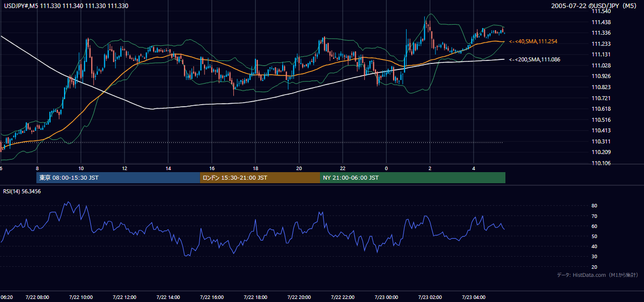Click price level 111.438 on axis
This screenshot has height=302, width=644.
(601, 22)
